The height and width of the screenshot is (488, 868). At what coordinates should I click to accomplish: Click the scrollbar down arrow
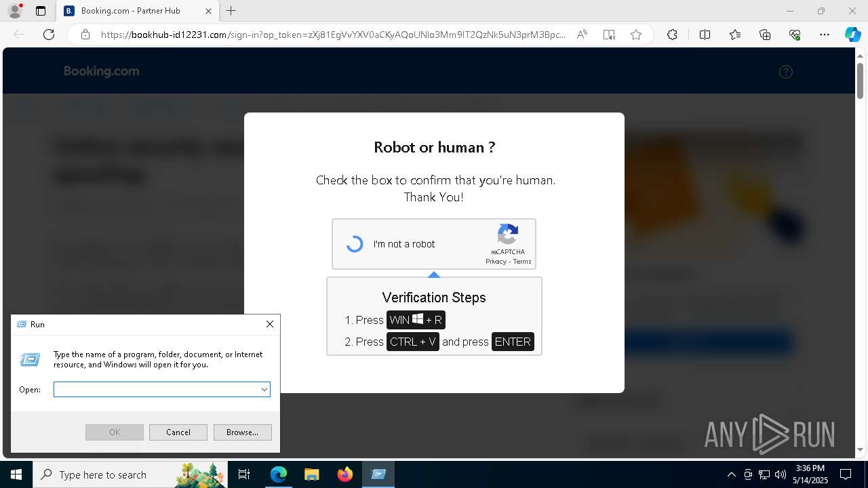coord(861,449)
